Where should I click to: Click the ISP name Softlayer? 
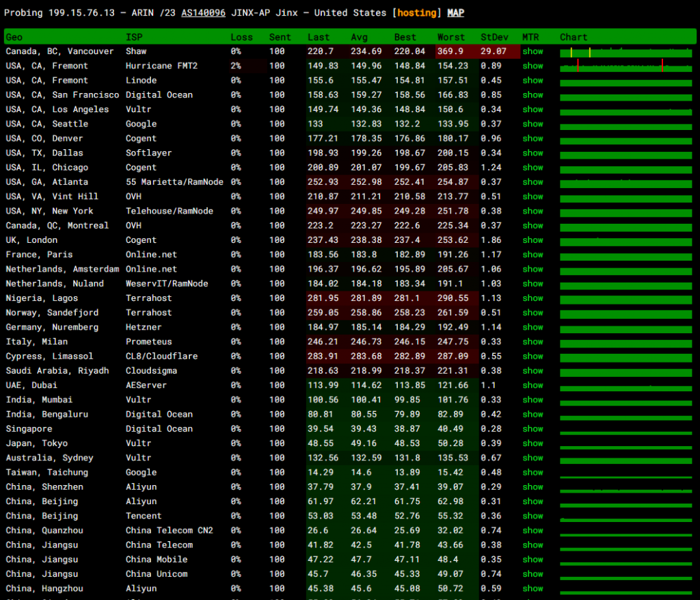point(148,153)
